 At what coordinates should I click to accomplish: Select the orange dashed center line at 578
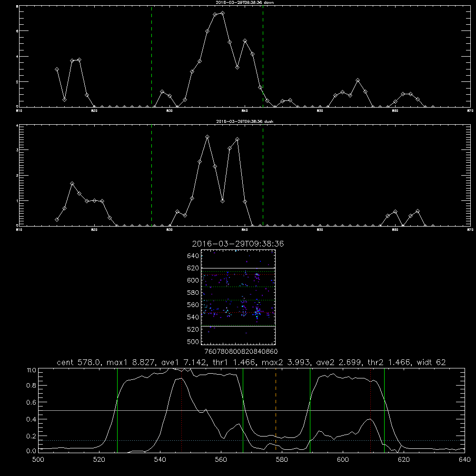click(276, 410)
